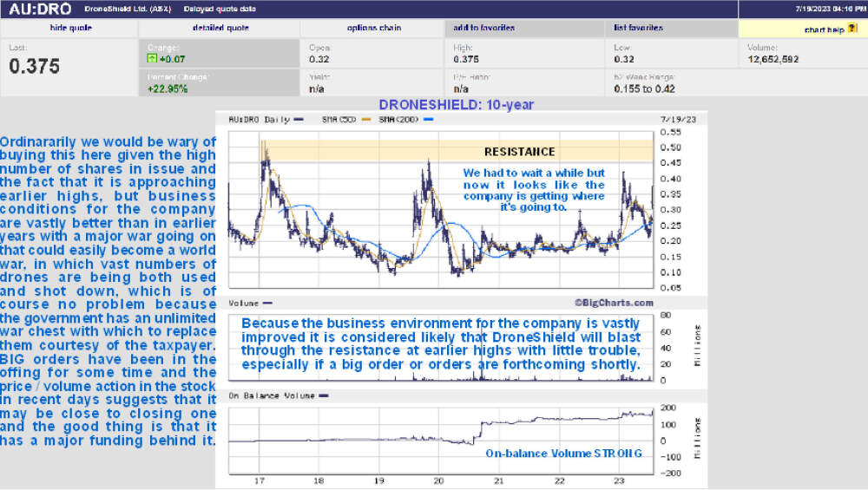
Task: Click the green up-arrow change icon
Action: coord(152,58)
